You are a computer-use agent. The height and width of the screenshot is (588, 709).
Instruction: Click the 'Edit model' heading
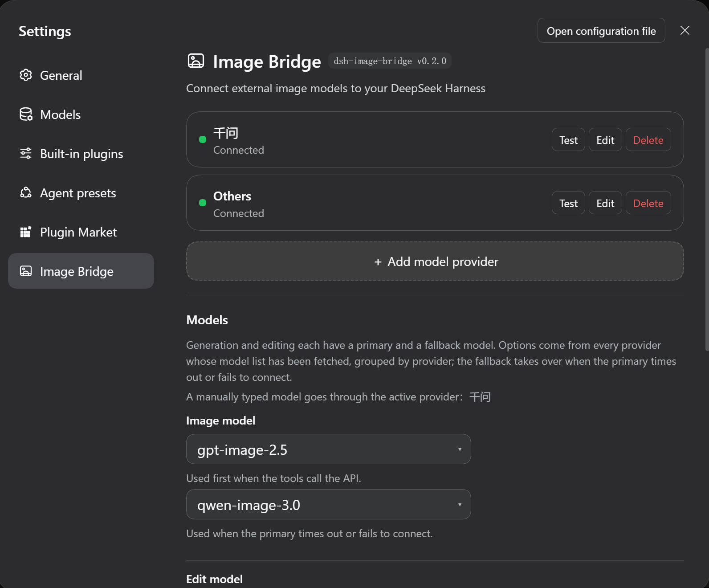[x=214, y=579]
